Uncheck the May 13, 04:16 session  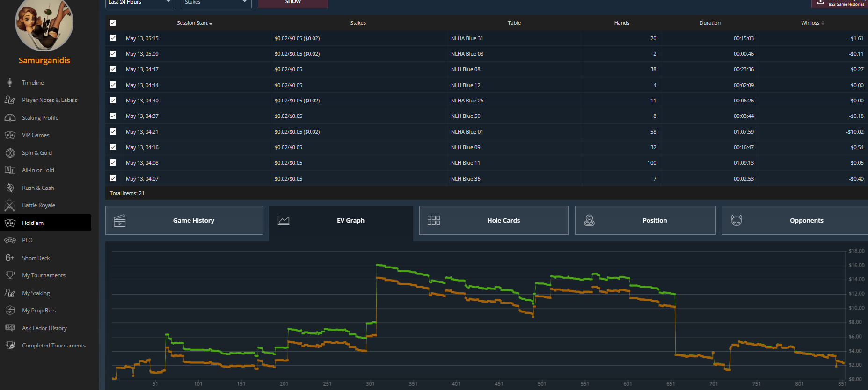point(113,147)
